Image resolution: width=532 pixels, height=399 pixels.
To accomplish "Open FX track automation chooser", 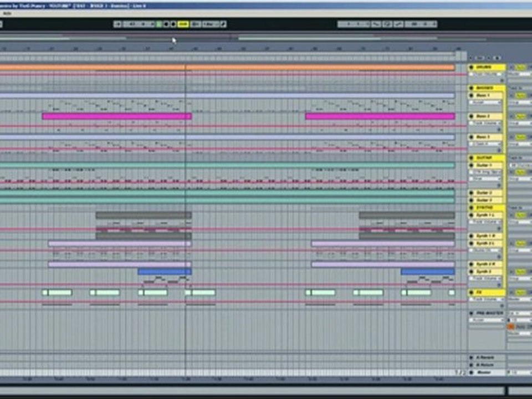I will point(487,299).
